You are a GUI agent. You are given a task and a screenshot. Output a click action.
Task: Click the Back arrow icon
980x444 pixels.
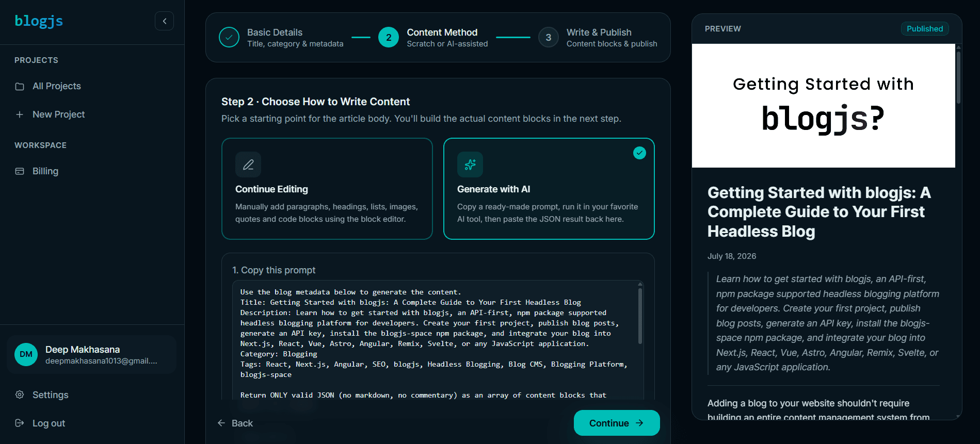coord(221,423)
